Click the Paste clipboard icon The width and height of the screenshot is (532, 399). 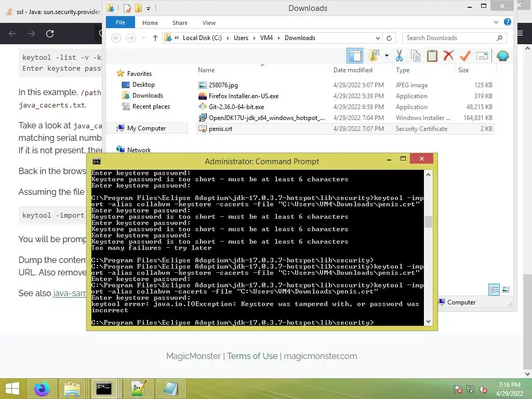tap(432, 55)
